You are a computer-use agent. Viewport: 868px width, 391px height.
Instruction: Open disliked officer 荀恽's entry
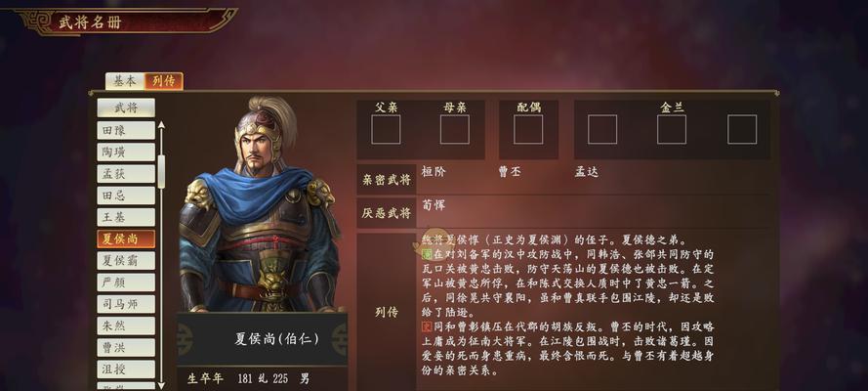(433, 205)
